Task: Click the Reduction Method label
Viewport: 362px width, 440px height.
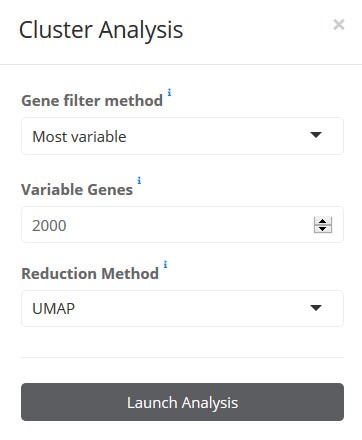Action: (x=90, y=273)
